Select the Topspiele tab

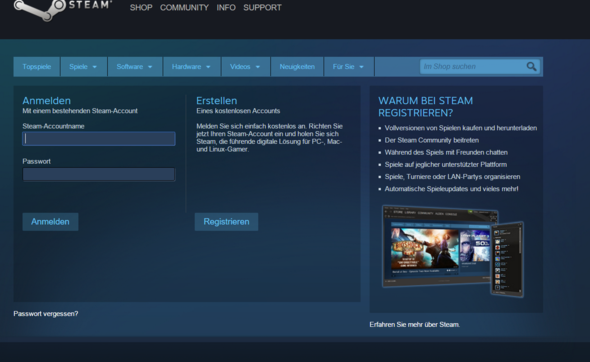coord(36,67)
